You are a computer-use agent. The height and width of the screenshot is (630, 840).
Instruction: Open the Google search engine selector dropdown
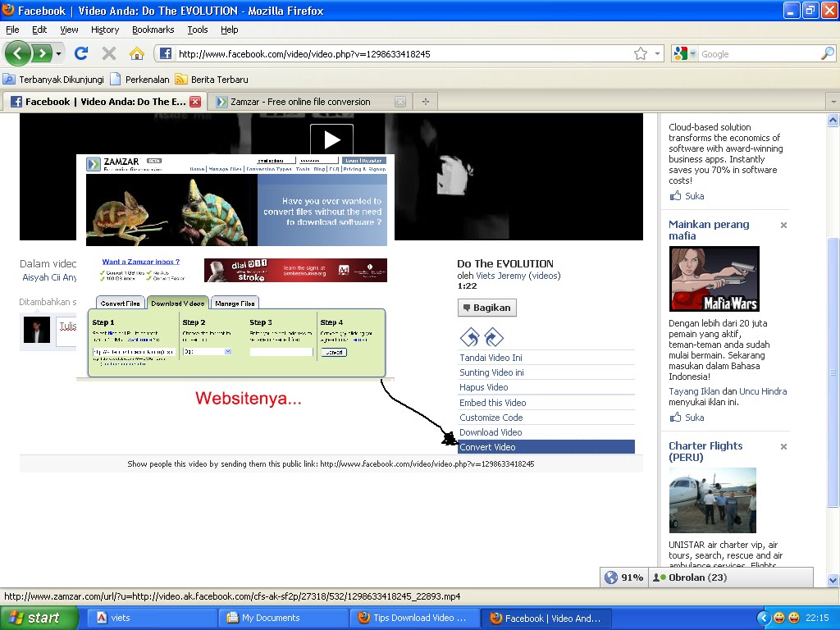point(685,53)
